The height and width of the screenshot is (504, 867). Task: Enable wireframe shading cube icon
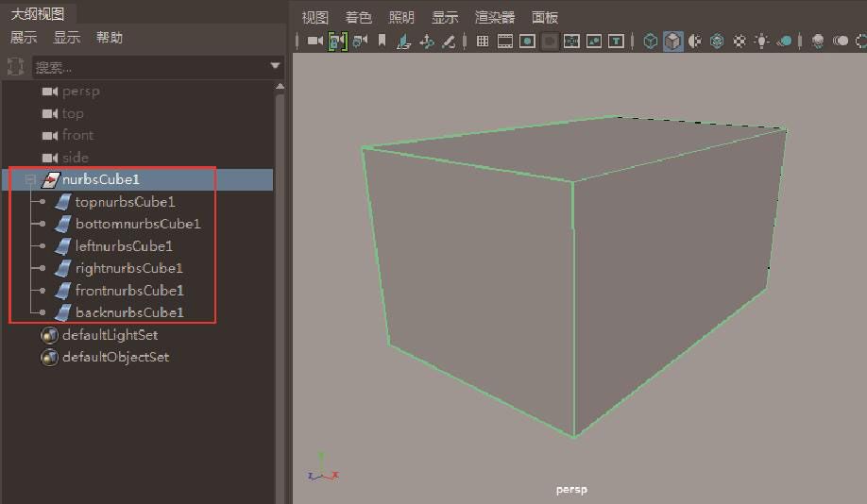pos(651,42)
